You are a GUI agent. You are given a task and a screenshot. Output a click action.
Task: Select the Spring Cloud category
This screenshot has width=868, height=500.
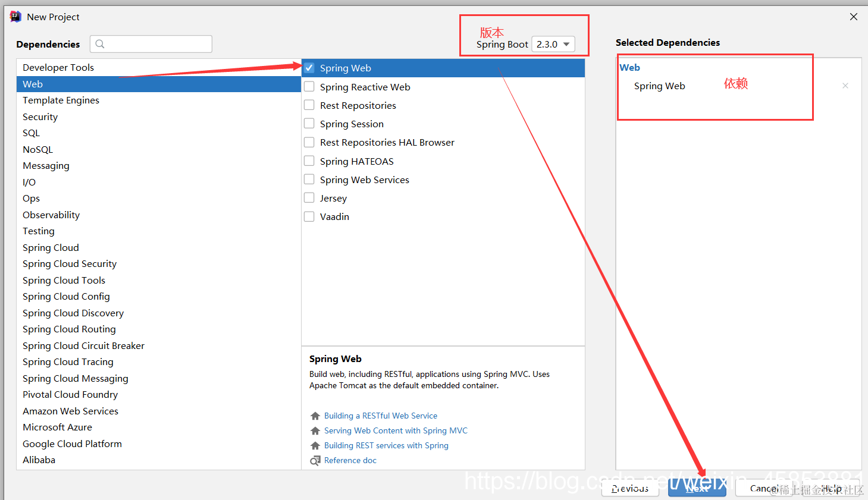pyautogui.click(x=159, y=247)
